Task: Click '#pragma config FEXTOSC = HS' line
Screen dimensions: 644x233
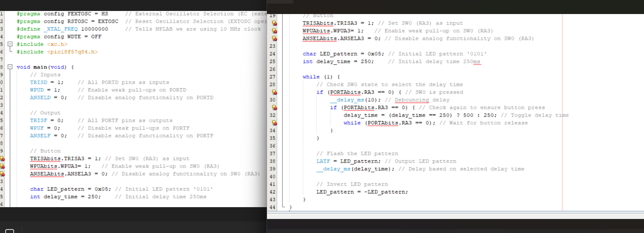Action: click(x=62, y=14)
